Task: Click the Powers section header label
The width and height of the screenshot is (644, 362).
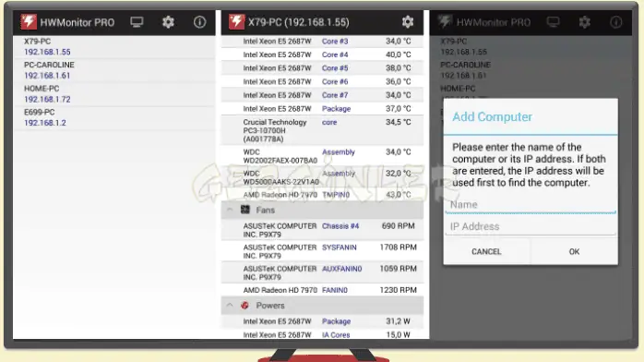Action: click(269, 306)
